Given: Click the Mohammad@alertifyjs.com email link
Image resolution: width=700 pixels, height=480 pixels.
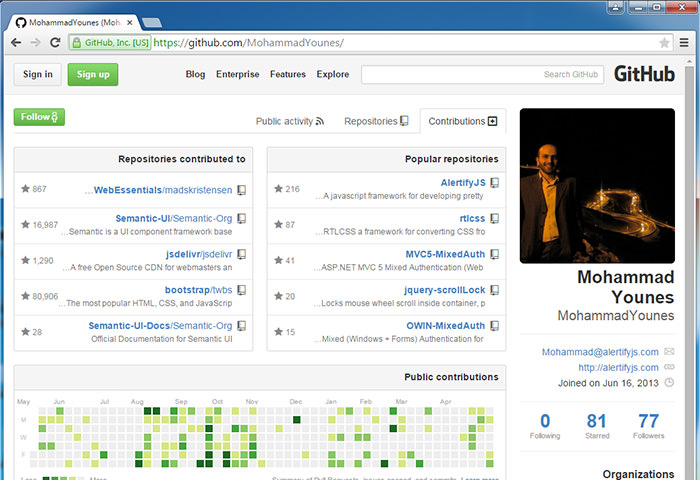Looking at the screenshot, I should [x=600, y=352].
